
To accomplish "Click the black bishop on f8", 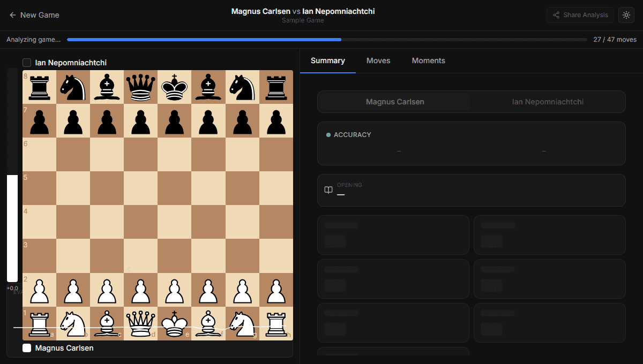I will [208, 87].
